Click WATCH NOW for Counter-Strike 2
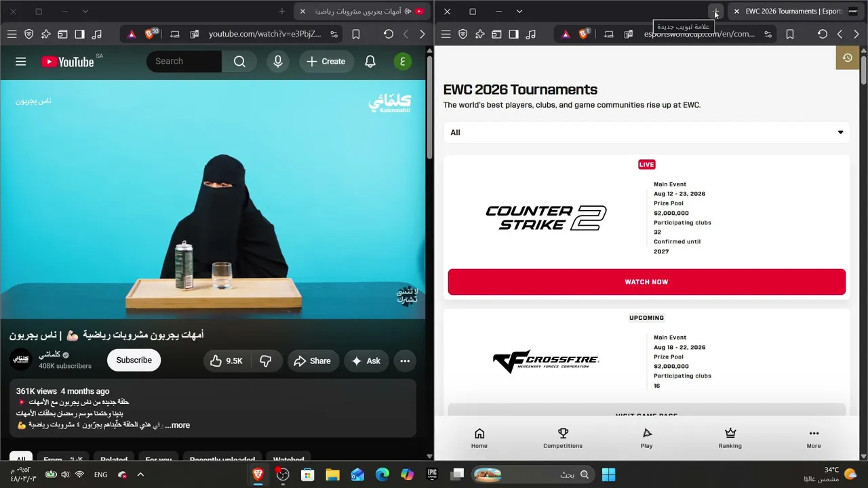Image resolution: width=868 pixels, height=488 pixels. 646,282
